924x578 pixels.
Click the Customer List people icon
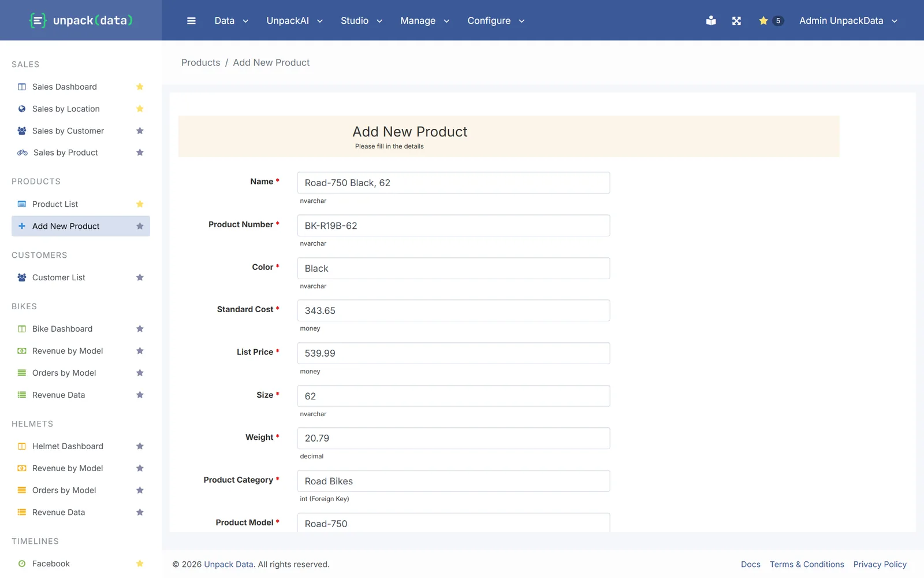pyautogui.click(x=22, y=277)
